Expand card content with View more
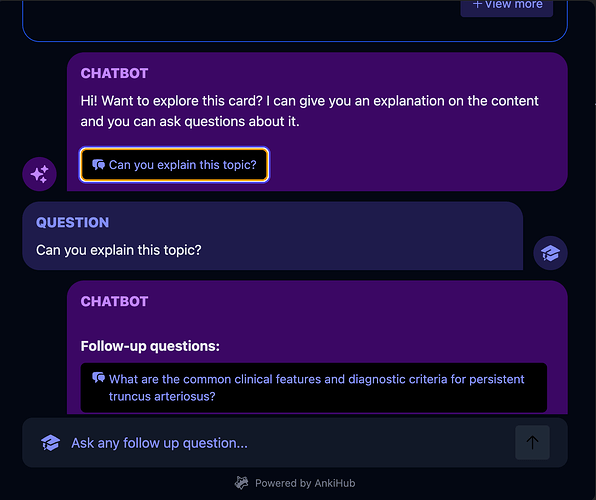The image size is (596, 500). (507, 6)
